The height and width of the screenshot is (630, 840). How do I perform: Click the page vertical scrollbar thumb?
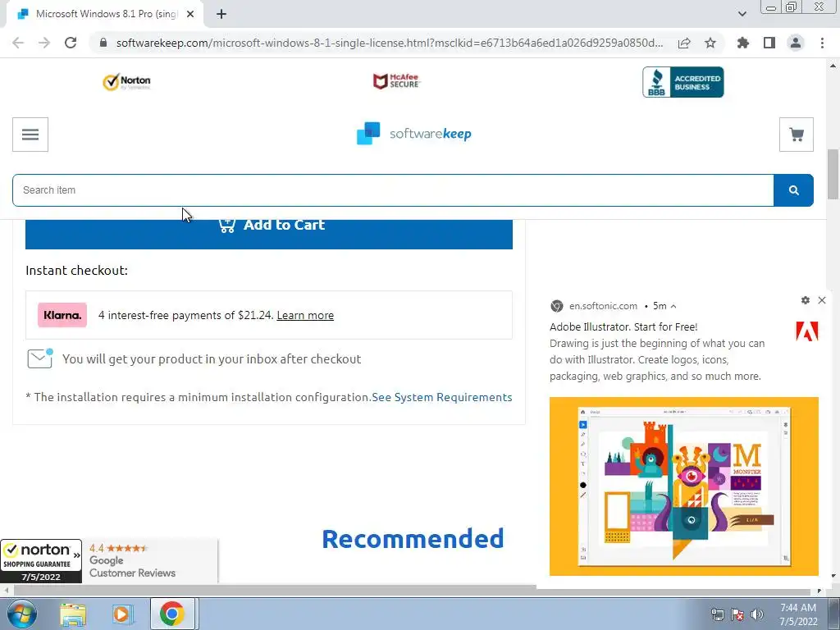pos(833,174)
